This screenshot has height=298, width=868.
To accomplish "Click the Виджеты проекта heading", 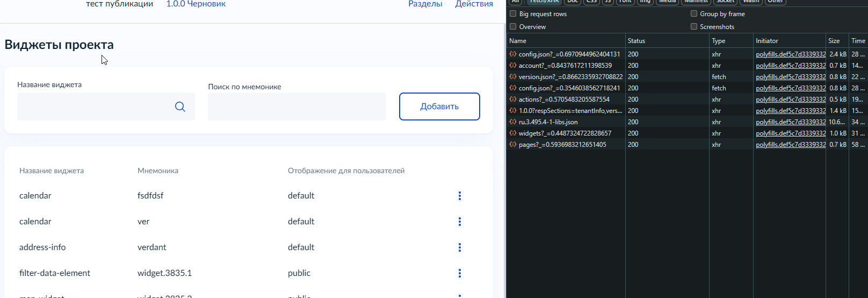I will 59,45.
